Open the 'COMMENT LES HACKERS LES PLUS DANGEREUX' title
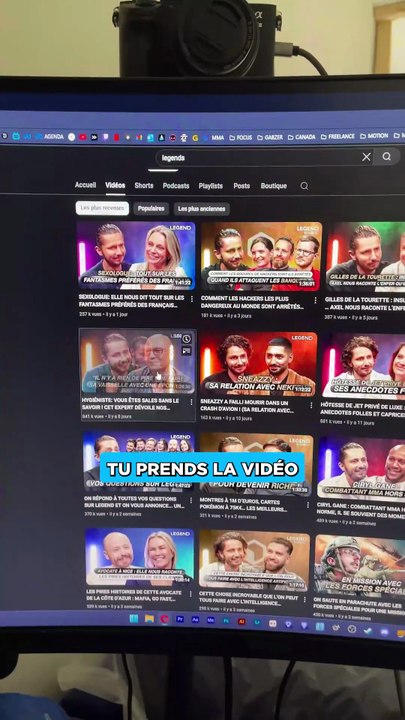Screen dimensions: 405x720 [x=252, y=302]
